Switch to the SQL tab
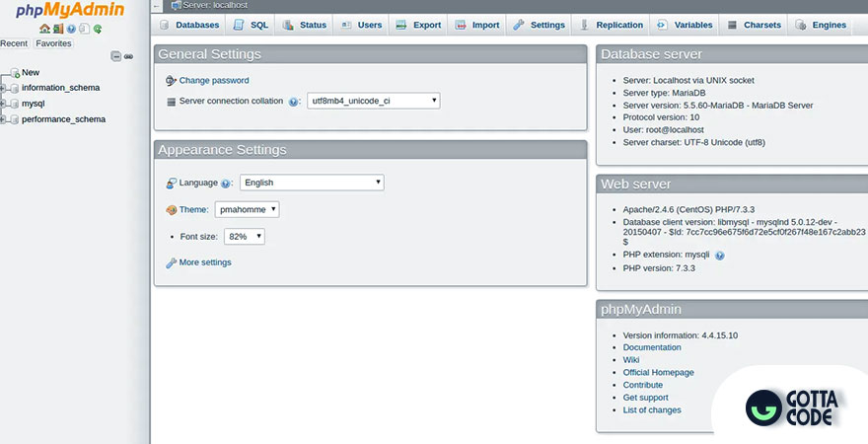868x444 pixels. [x=251, y=25]
